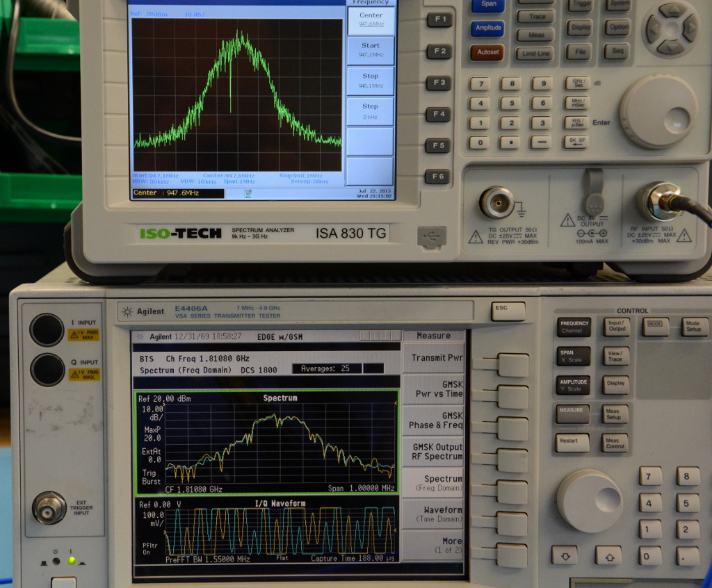Viewport: 712px width, 588px height.
Task: Push the AMPLITUDE Y Scale button
Action: click(x=574, y=385)
